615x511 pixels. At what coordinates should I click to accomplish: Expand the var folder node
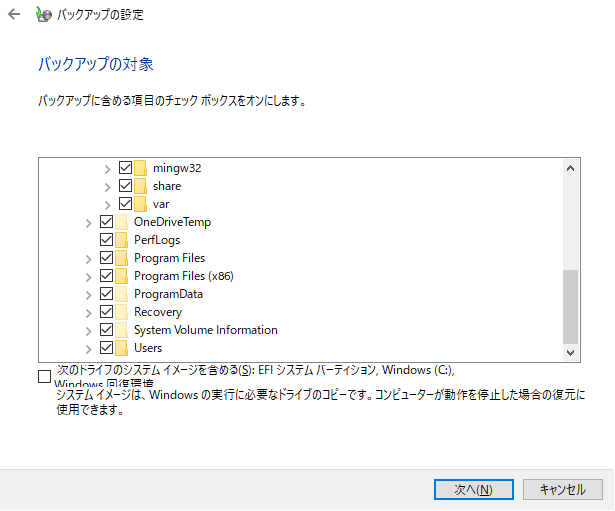107,205
